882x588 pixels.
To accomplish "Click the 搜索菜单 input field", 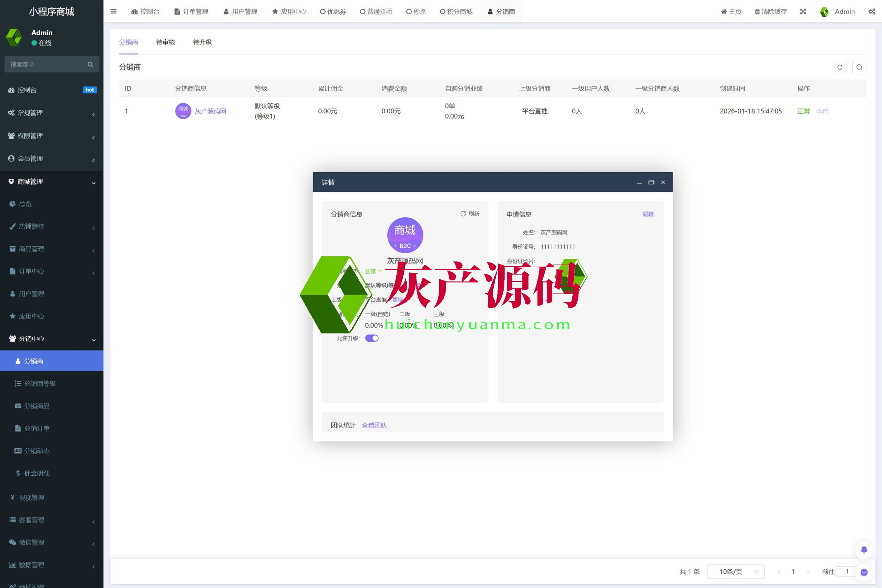I will pos(45,64).
